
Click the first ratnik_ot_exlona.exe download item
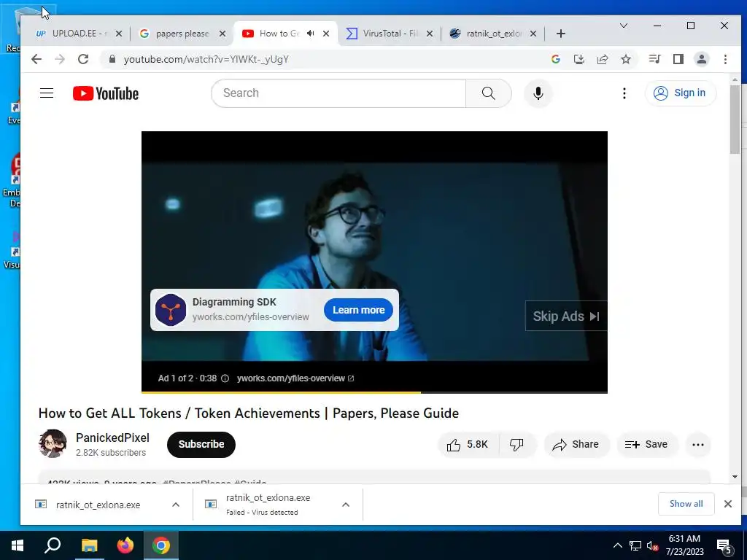click(x=98, y=505)
